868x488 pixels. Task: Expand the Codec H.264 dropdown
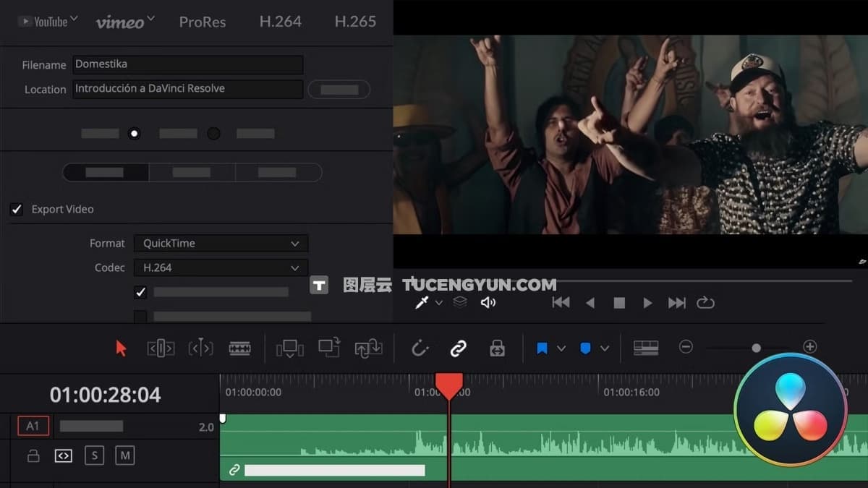(x=221, y=267)
